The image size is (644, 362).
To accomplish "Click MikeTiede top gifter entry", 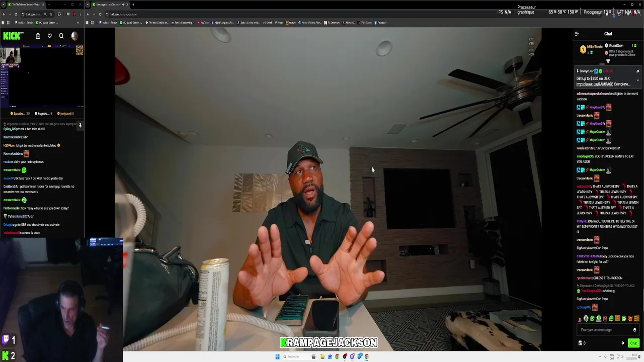I will pos(591,49).
